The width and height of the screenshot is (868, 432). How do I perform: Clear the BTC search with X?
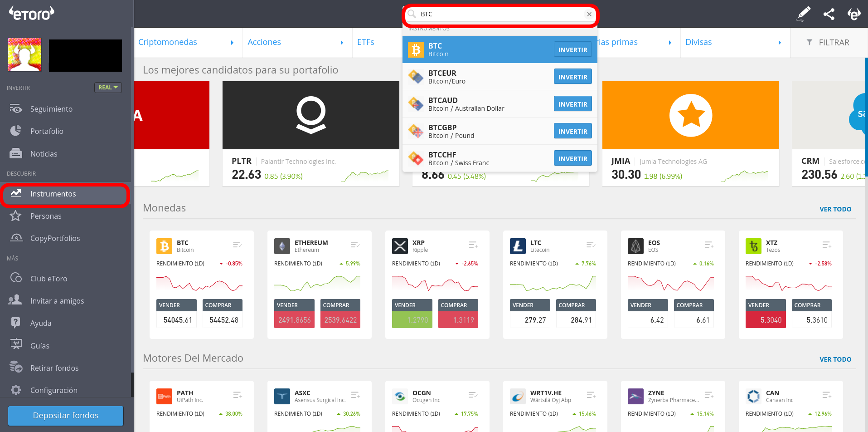click(589, 14)
